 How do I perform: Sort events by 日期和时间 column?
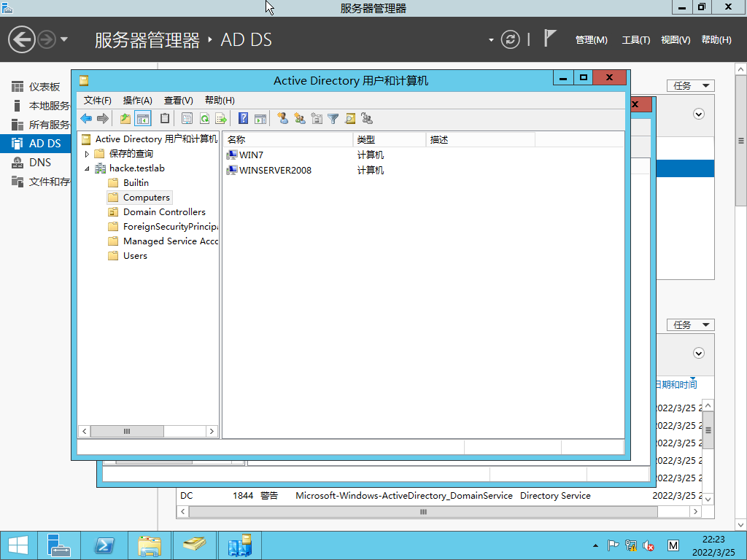(676, 384)
